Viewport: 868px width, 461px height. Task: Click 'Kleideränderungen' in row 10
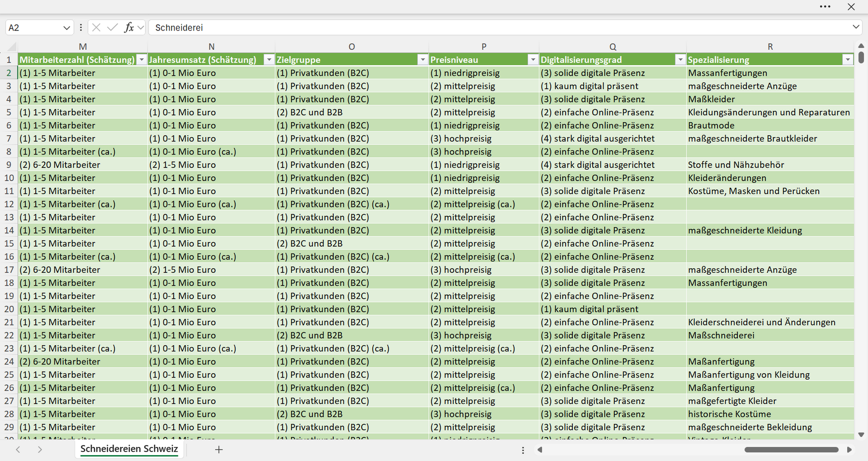pos(770,178)
